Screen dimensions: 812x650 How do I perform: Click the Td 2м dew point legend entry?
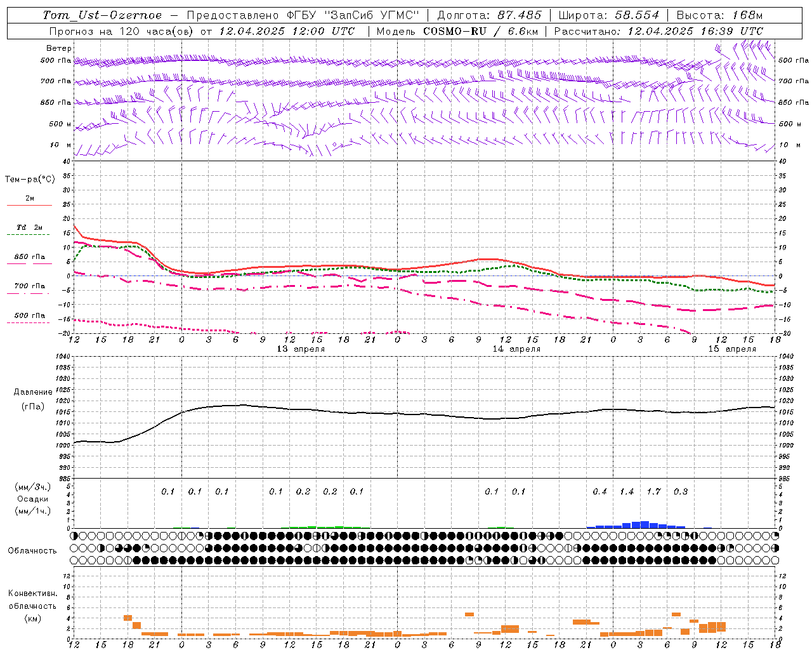[30, 227]
